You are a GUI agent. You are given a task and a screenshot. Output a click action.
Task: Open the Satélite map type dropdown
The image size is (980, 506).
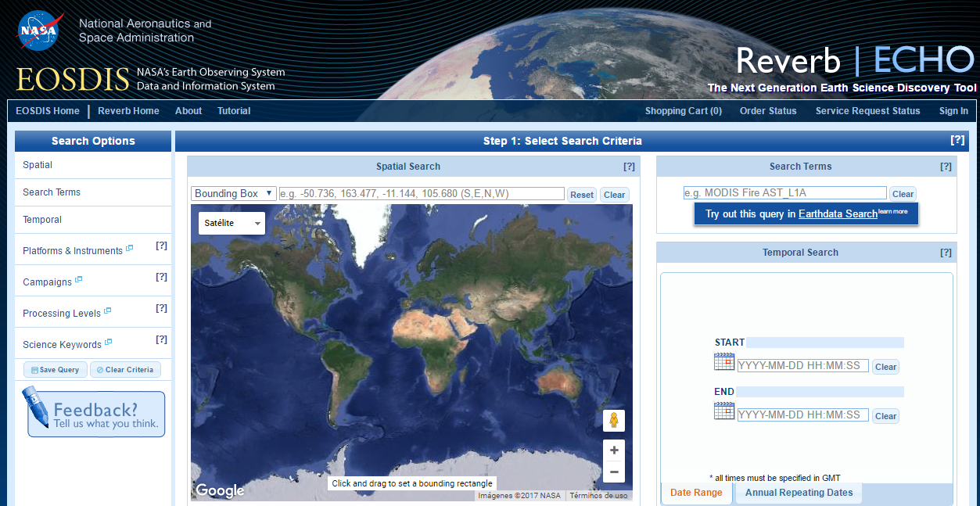click(x=232, y=223)
